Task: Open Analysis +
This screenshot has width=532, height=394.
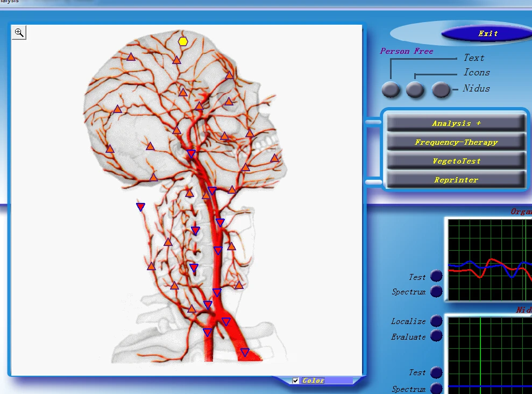Action: [x=456, y=123]
